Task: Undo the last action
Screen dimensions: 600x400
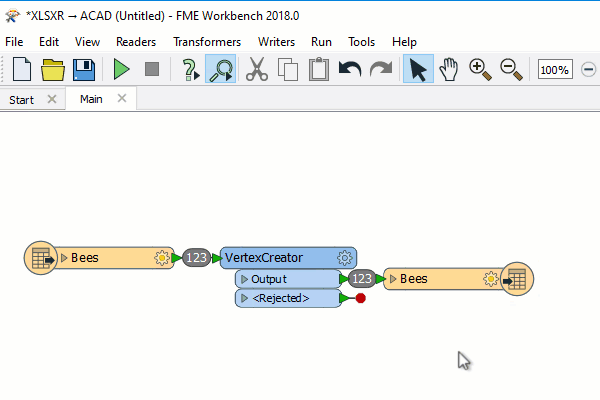Action: point(350,69)
